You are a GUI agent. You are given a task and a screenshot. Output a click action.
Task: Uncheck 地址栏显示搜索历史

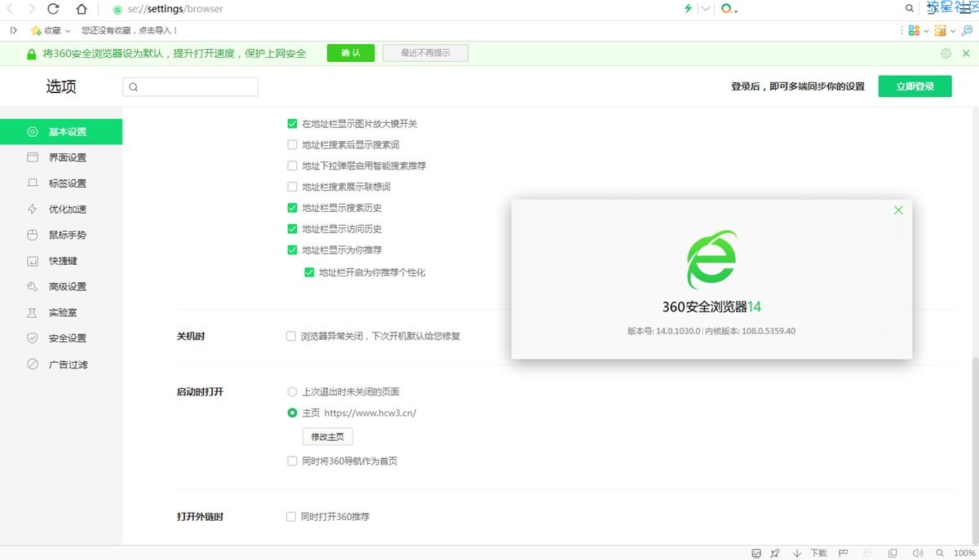point(292,208)
